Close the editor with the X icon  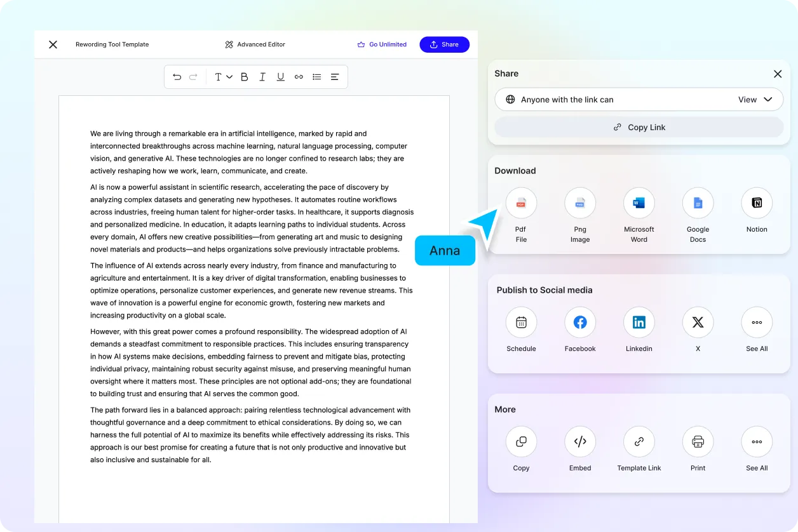point(53,44)
